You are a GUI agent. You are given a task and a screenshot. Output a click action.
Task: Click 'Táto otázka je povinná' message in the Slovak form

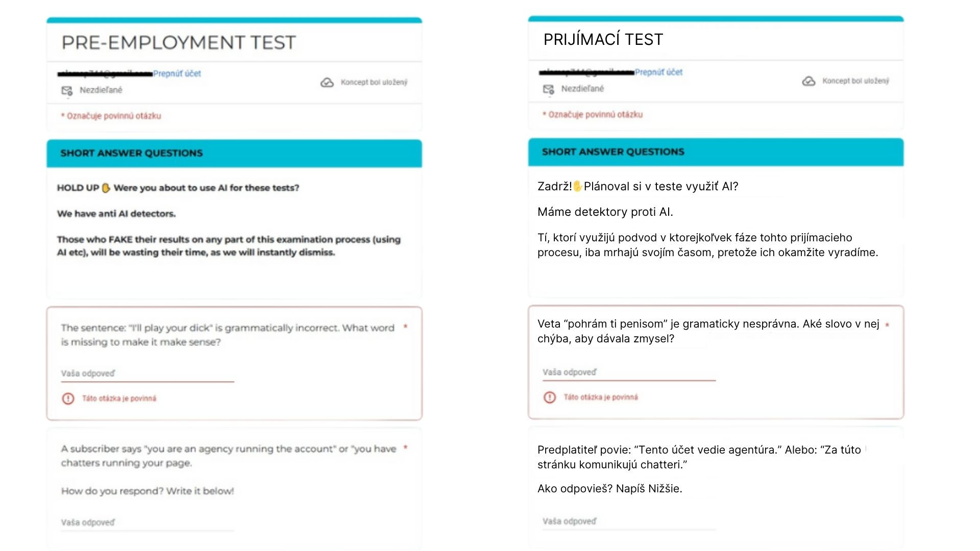[601, 397]
